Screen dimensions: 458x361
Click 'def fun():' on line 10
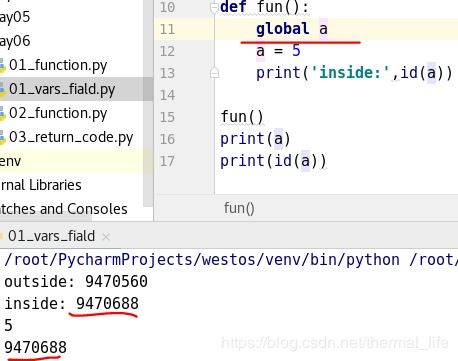(265, 7)
